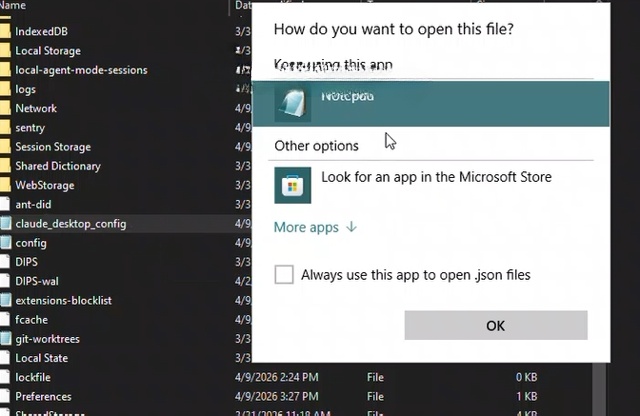Screen dimensions: 640x416
Task: Select the Local State file
Action: tap(42, 358)
